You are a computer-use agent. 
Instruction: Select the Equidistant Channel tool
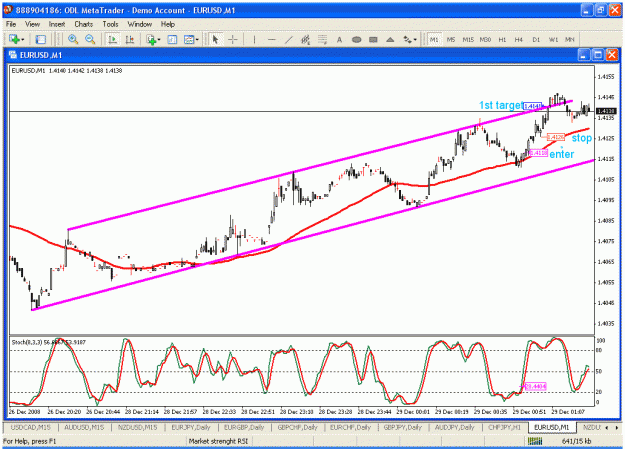(x=305, y=39)
